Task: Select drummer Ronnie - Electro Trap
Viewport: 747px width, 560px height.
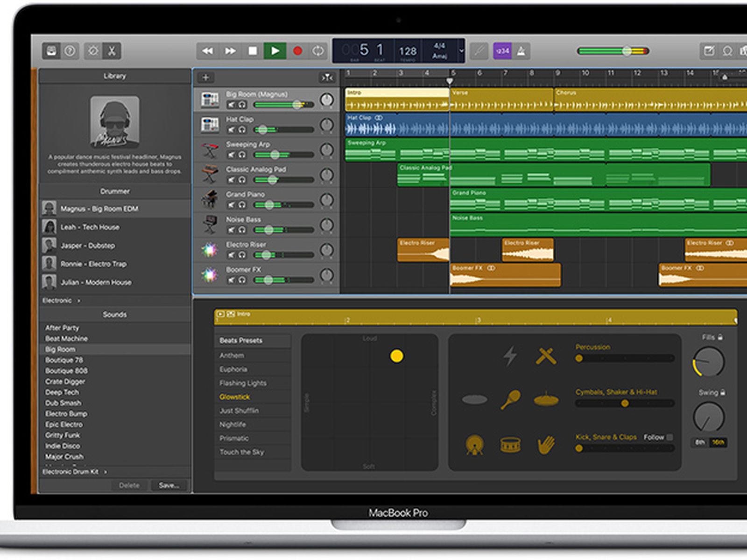Action: [114, 264]
